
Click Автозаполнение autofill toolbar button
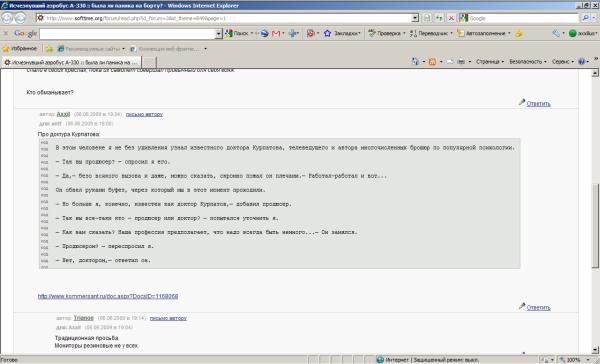(483, 34)
